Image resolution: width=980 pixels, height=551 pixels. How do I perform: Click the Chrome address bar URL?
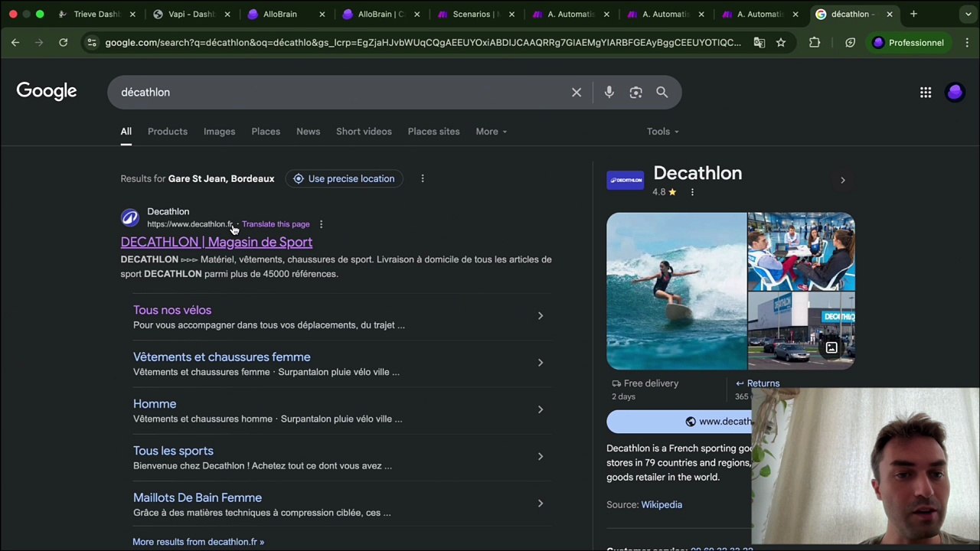[423, 43]
